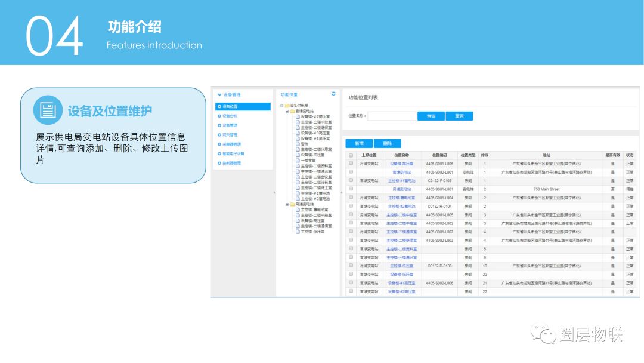Select the checkbox for row C0132-F-0103
This screenshot has height=363, width=644.
[351, 180]
